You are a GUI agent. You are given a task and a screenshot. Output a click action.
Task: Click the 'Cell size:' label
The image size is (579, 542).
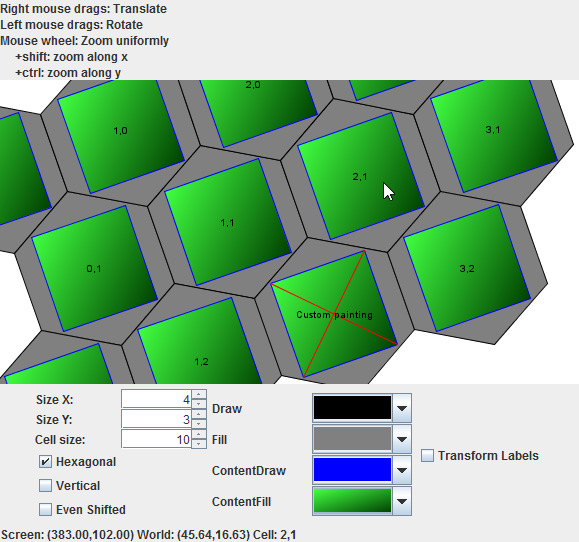pyautogui.click(x=60, y=440)
